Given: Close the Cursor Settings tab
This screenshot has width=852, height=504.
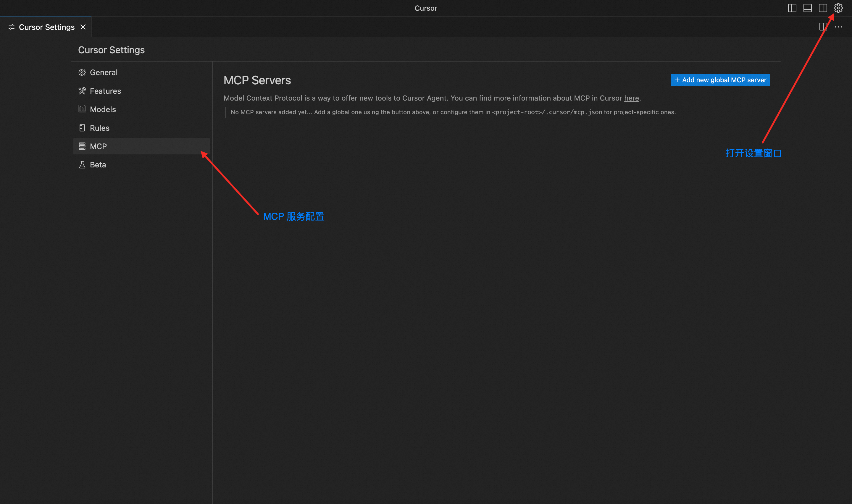Looking at the screenshot, I should pos(83,27).
